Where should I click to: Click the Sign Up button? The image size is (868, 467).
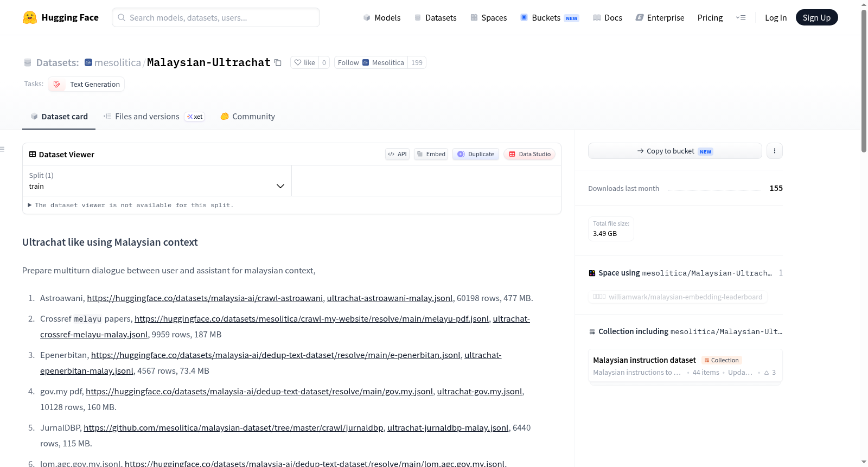pos(816,17)
